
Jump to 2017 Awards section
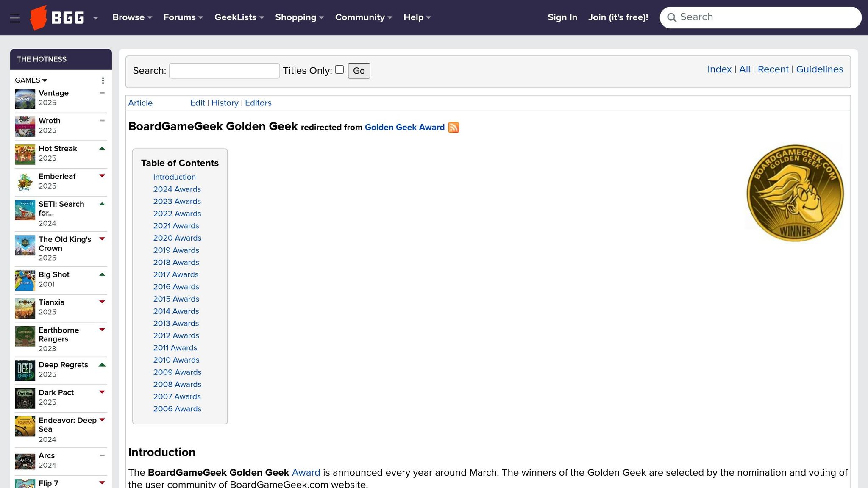176,274
